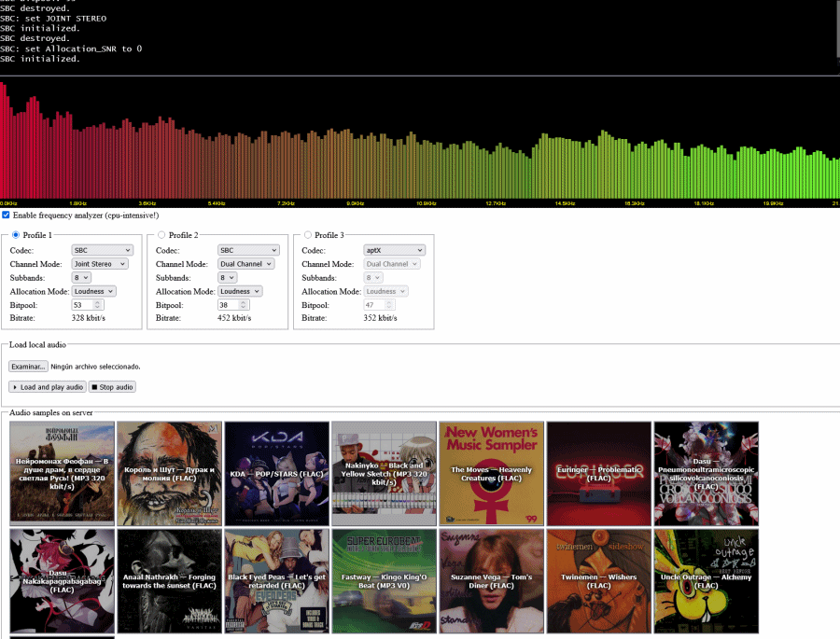This screenshot has width=840, height=639.
Task: Play Нейромонах Феофан MP3 320 sample
Action: point(63,474)
